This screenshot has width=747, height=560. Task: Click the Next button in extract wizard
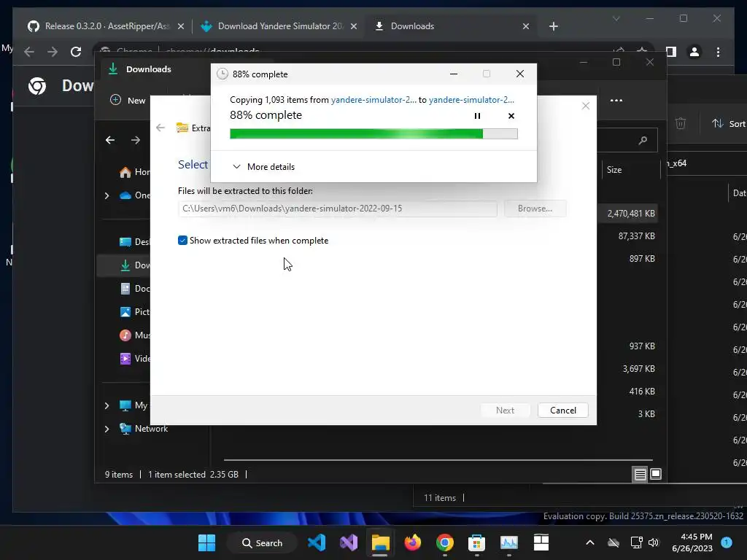click(505, 410)
